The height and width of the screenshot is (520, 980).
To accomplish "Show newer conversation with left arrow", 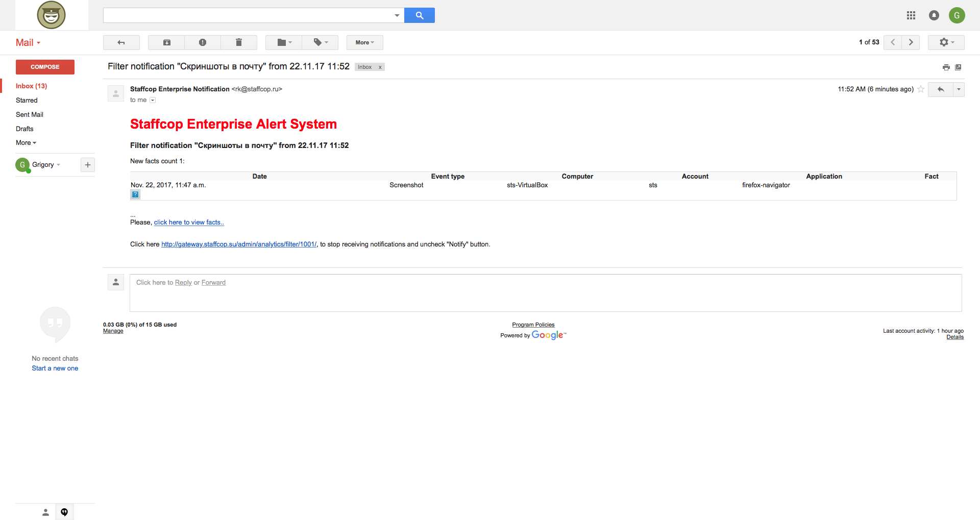I will pyautogui.click(x=893, y=42).
